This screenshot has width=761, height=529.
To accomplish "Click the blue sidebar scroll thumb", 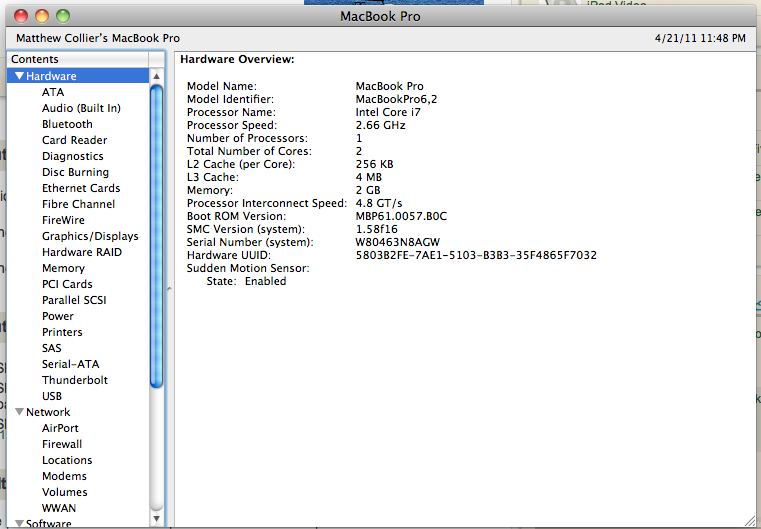I will point(156,236).
